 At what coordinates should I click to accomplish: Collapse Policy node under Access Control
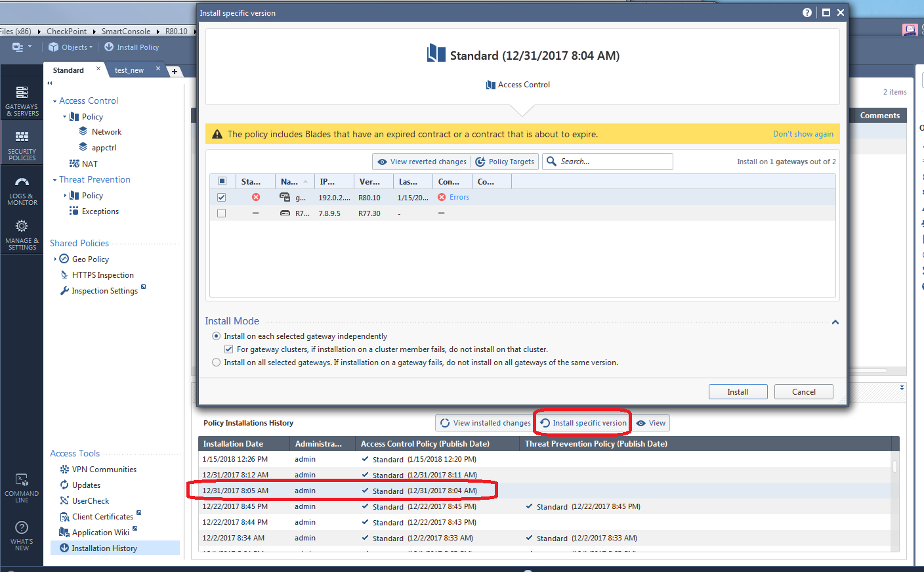65,117
